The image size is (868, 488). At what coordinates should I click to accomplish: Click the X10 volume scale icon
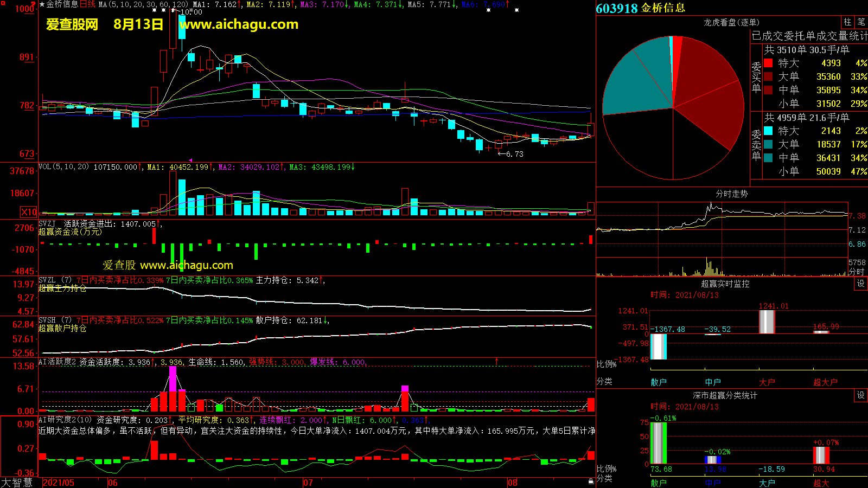(29, 212)
